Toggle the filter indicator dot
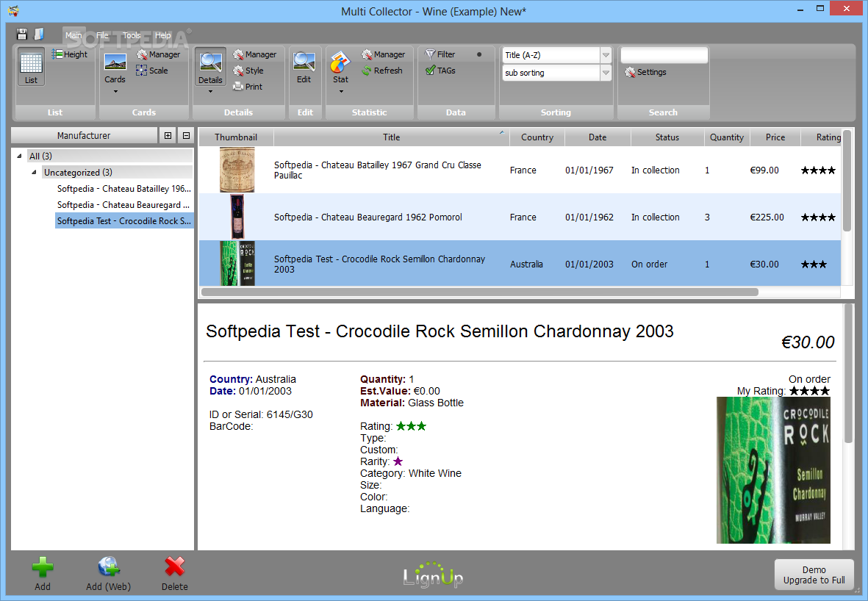 pyautogui.click(x=479, y=54)
